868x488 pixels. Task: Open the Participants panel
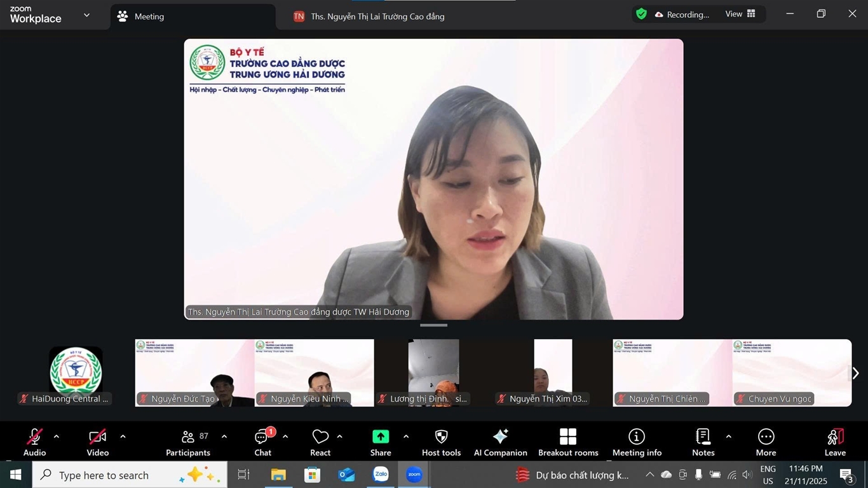click(x=188, y=442)
